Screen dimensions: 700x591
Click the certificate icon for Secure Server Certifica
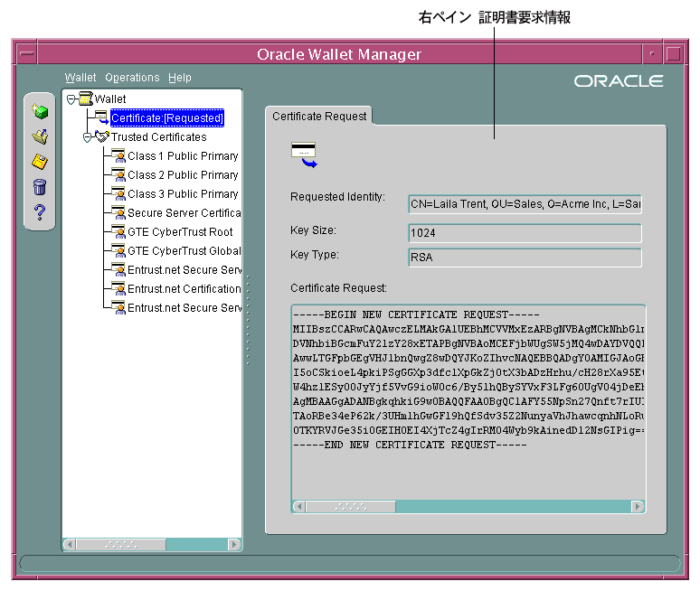coord(118,212)
